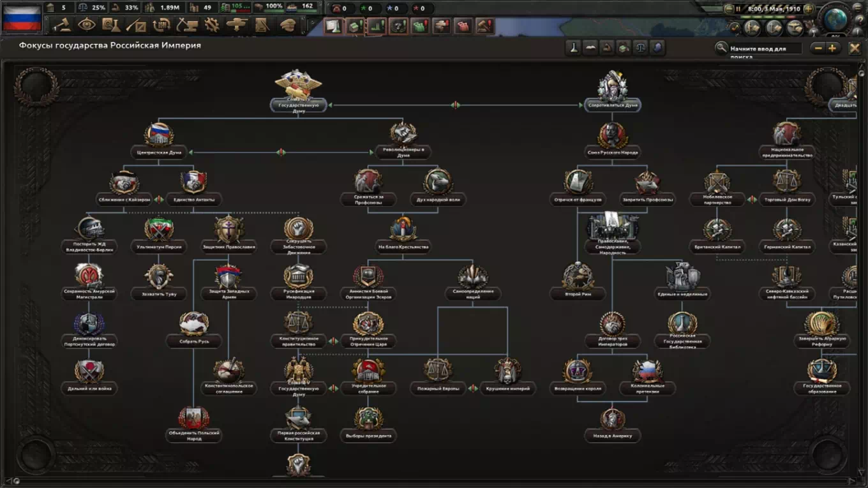Increase game speed with plus beside date
The image size is (868, 488).
point(809,9)
